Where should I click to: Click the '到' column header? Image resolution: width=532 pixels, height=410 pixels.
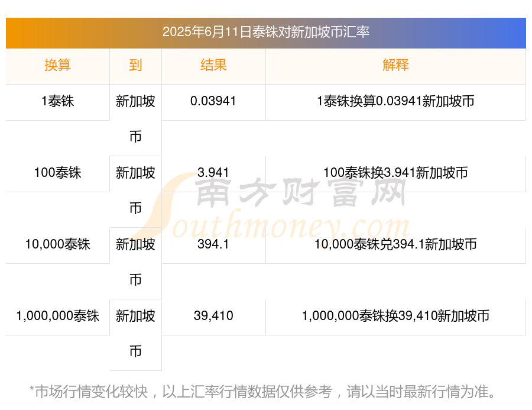click(135, 65)
